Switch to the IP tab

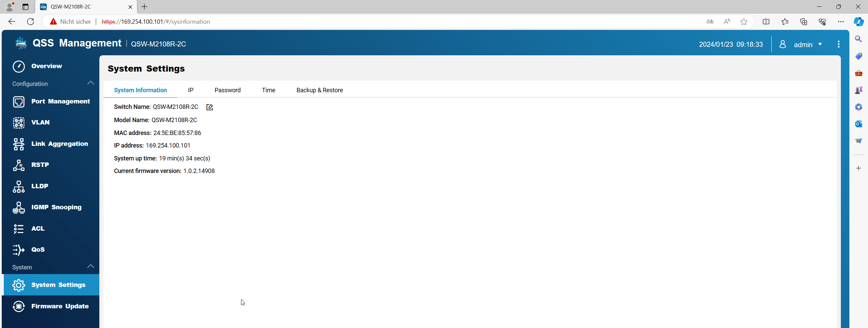tap(191, 90)
